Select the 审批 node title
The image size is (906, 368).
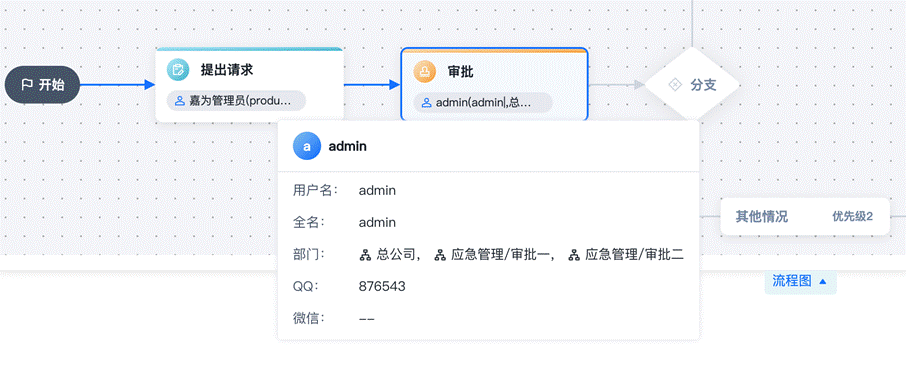click(461, 72)
